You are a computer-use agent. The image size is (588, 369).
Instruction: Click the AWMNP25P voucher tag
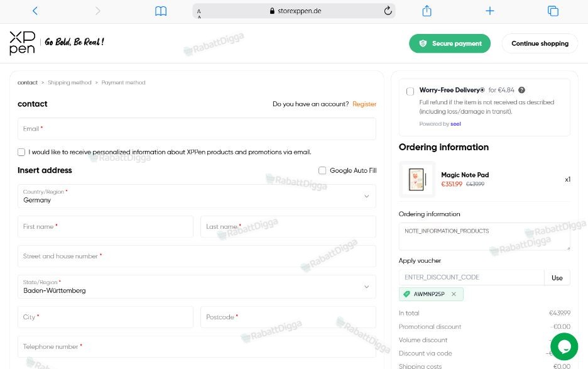pos(431,294)
